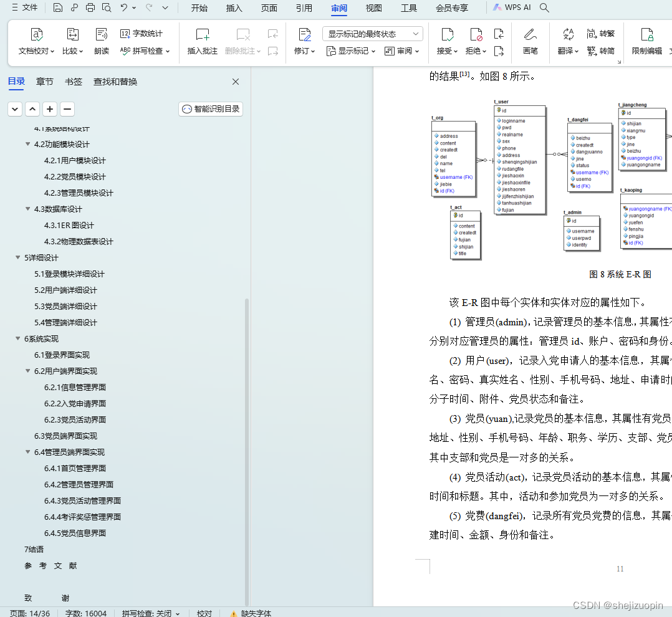The height and width of the screenshot is (617, 672).
Task: Click the 缺失字体 warning
Action: [x=251, y=613]
